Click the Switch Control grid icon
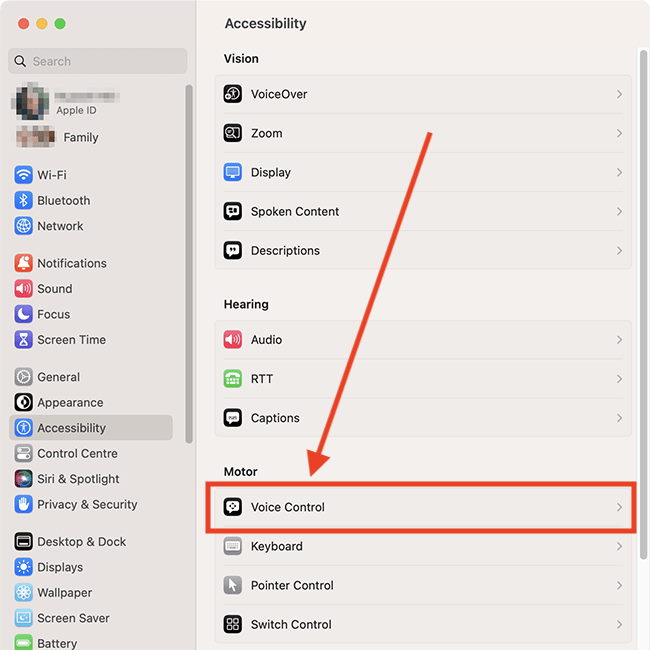Screen dimensions: 650x650 (x=233, y=624)
